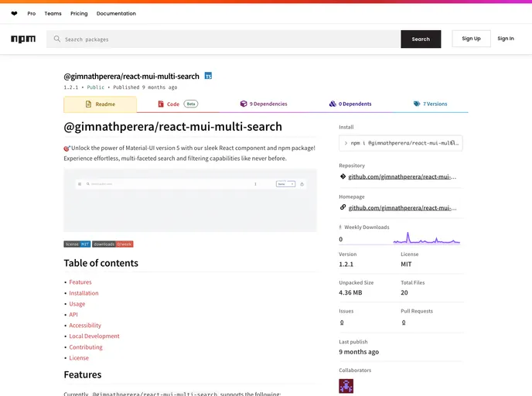The image size is (532, 396).
Task: Click the blue Versions tag icon
Action: pyautogui.click(x=417, y=104)
